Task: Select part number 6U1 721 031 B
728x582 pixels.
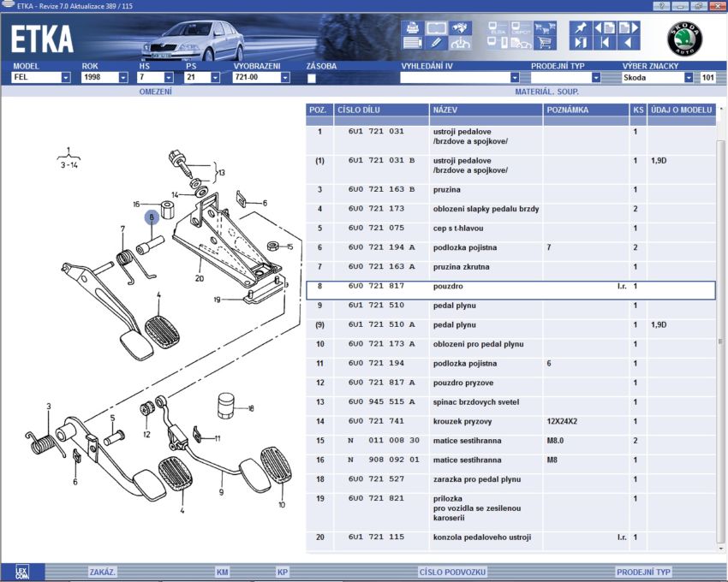Action: [382, 161]
